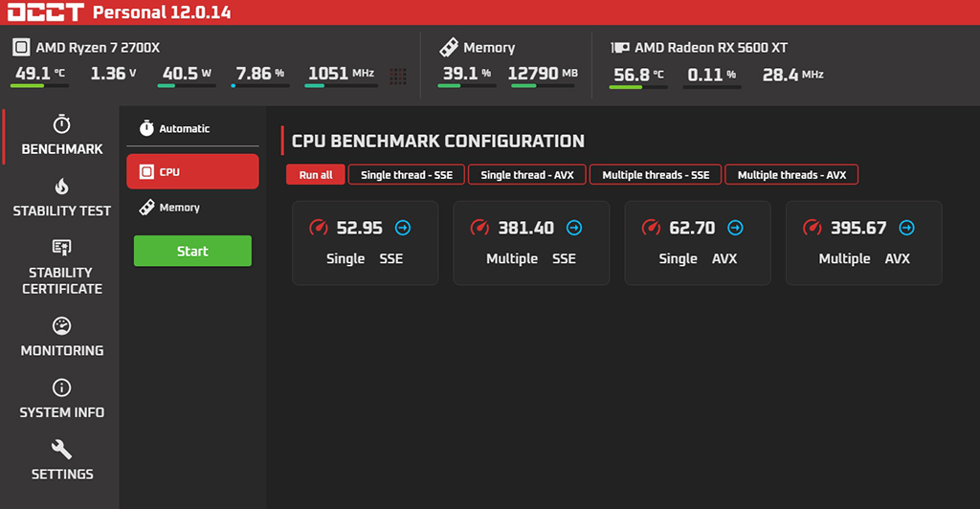Select Multiple threads - AVX option

click(x=791, y=175)
